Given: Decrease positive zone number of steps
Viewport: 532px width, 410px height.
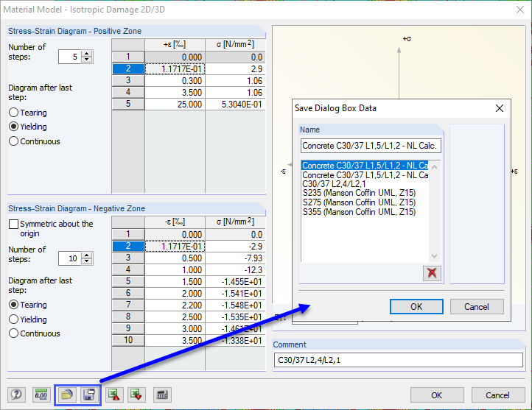Looking at the screenshot, I should [x=87, y=60].
